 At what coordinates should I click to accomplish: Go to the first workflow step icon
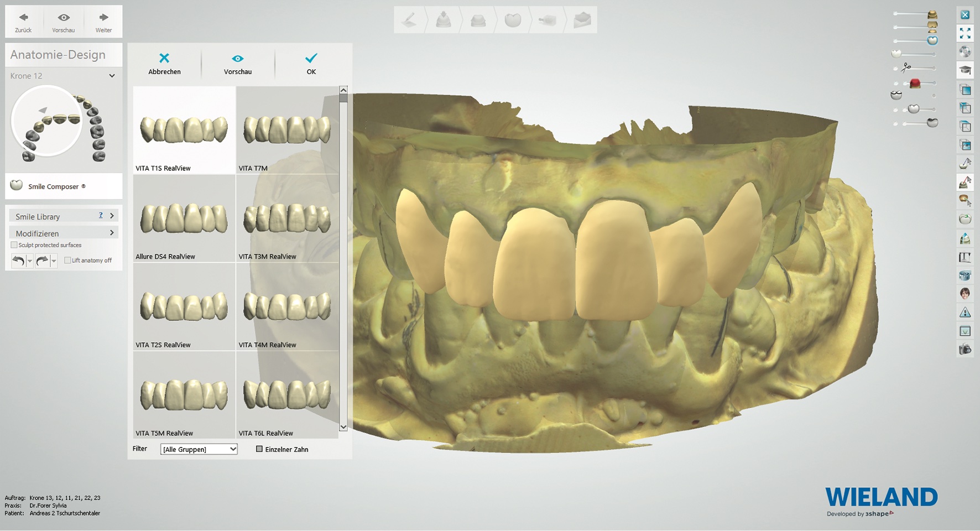(x=409, y=20)
